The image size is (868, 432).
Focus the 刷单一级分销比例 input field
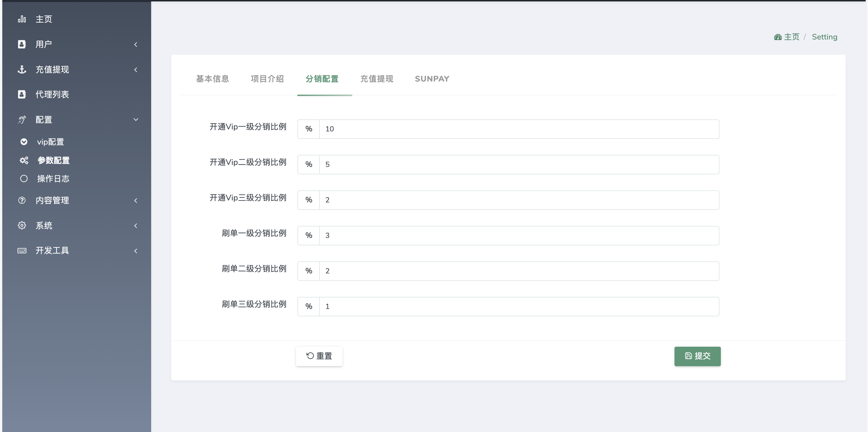[x=519, y=236]
